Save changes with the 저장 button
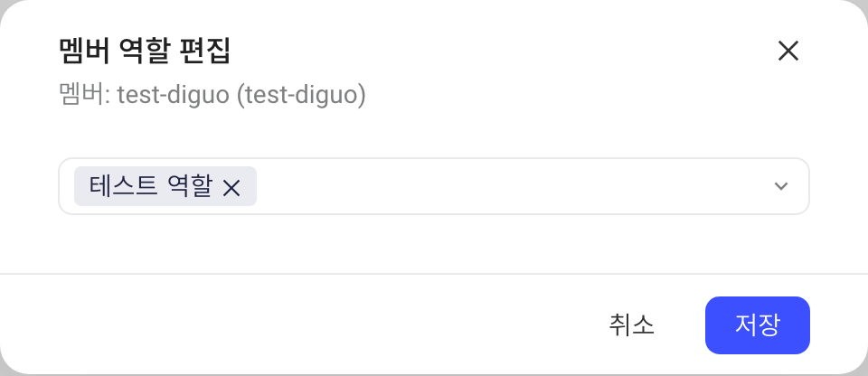Screen dimensions: 868x376 click(x=758, y=325)
